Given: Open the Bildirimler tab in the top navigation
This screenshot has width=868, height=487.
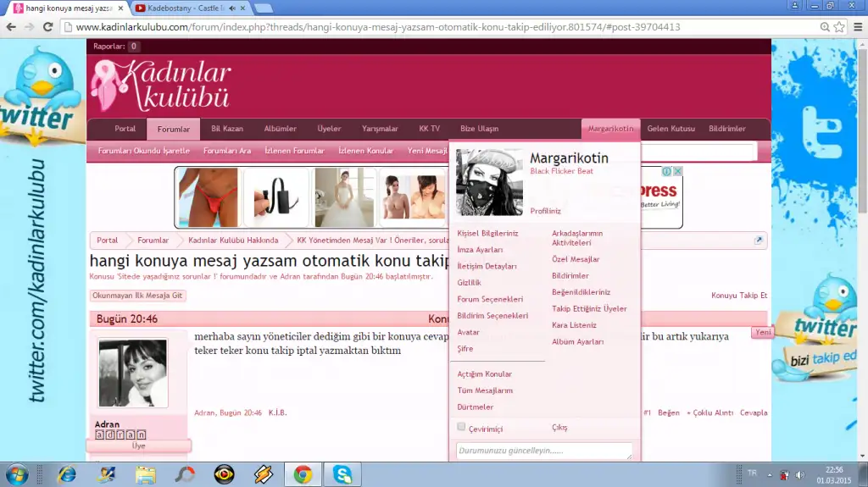Looking at the screenshot, I should (726, 129).
